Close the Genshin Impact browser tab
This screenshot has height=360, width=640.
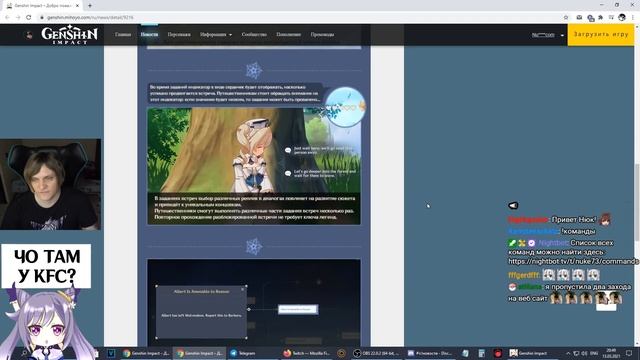(77, 6)
